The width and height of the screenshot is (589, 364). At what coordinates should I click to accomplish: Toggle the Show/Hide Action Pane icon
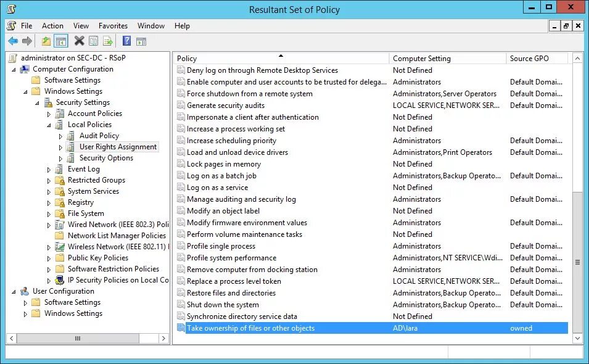pos(141,41)
